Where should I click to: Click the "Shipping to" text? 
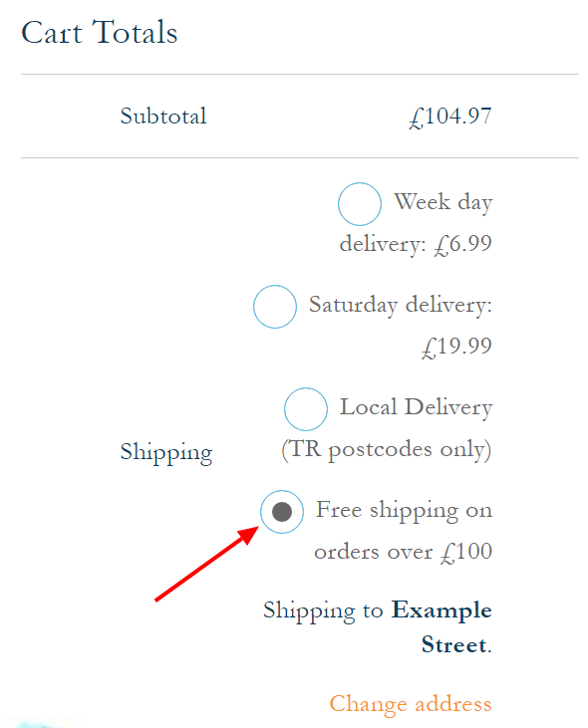[323, 610]
